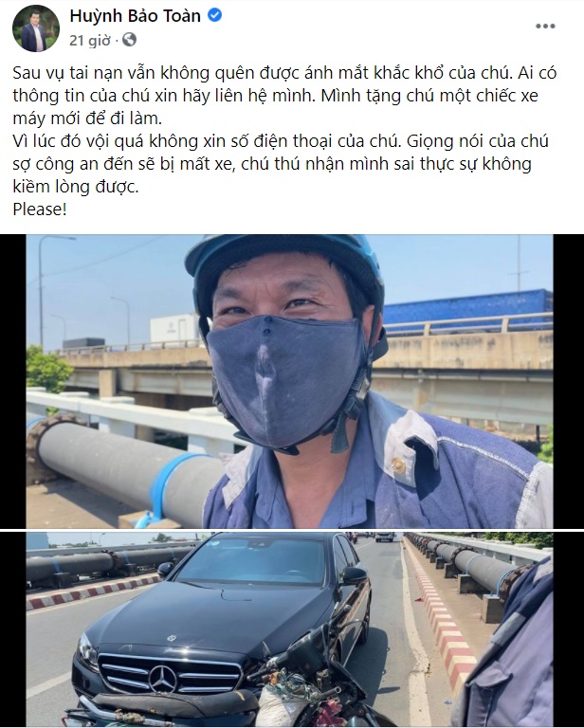
Task: Open Huỳnh Bảo Toàn's profile picture
Action: click(x=36, y=28)
